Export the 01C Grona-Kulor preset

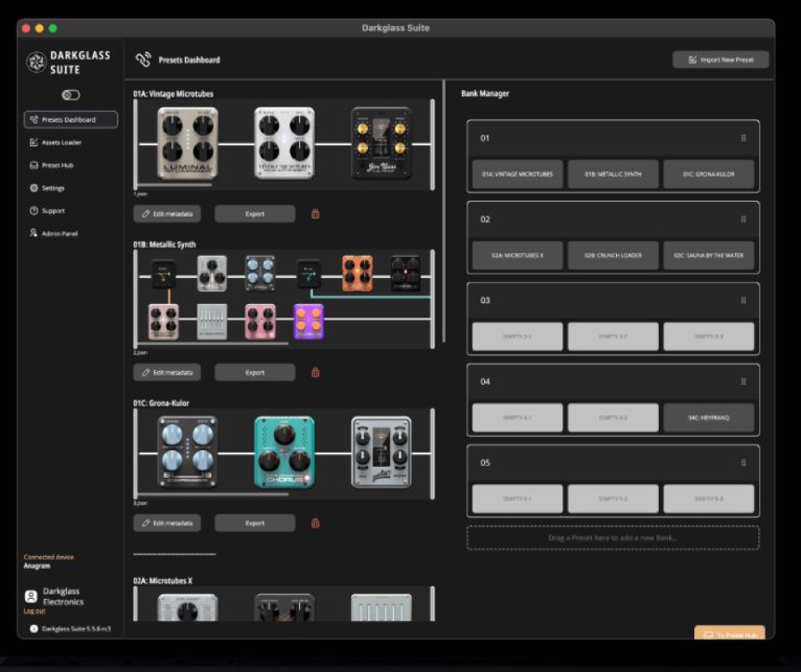(255, 522)
